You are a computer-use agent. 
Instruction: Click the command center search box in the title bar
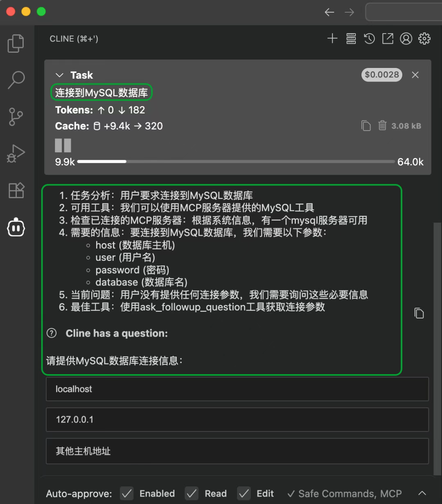[404, 12]
